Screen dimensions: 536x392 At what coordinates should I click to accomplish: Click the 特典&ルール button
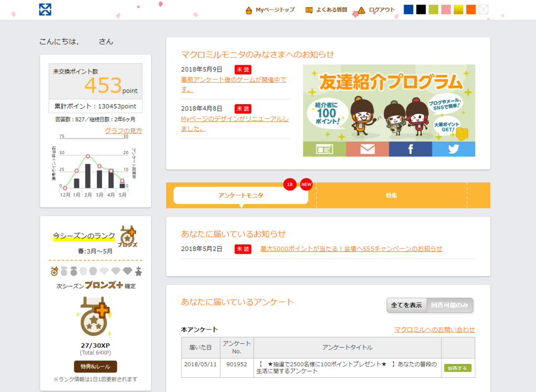click(x=95, y=366)
